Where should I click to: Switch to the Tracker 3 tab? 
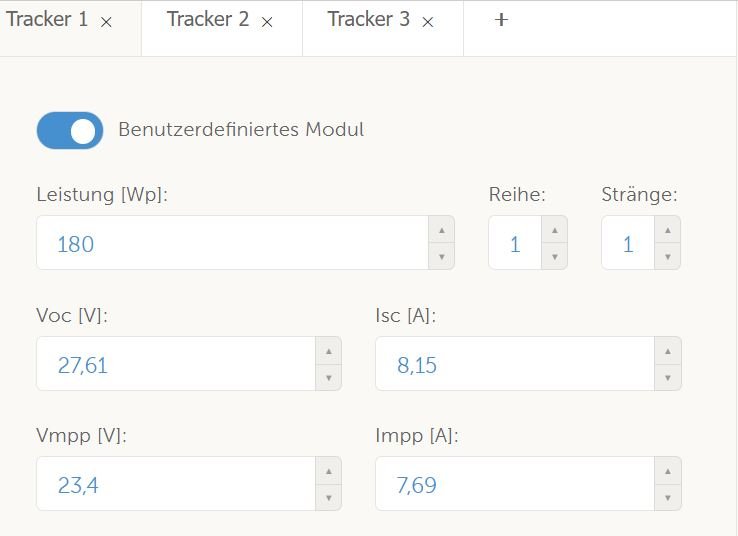[x=369, y=20]
